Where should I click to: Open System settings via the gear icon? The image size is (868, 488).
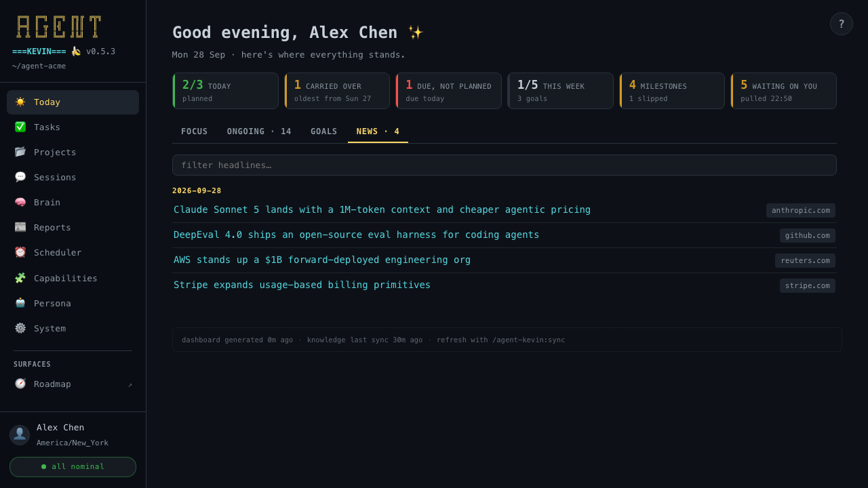click(20, 328)
